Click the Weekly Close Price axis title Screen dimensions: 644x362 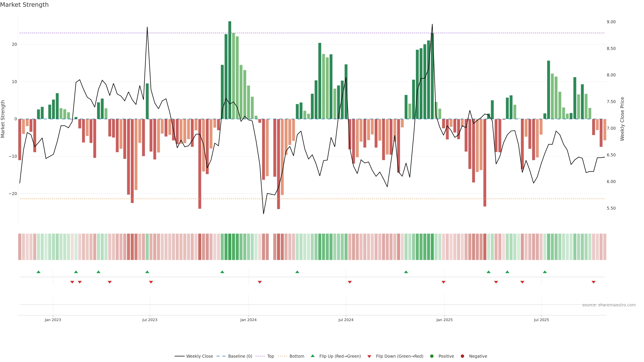622,119
